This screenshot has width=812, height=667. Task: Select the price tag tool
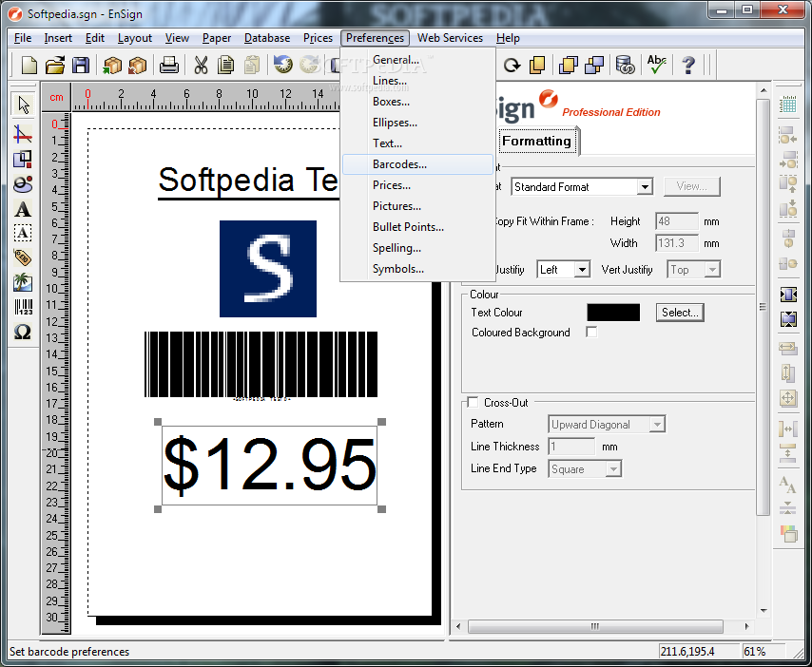(22, 257)
